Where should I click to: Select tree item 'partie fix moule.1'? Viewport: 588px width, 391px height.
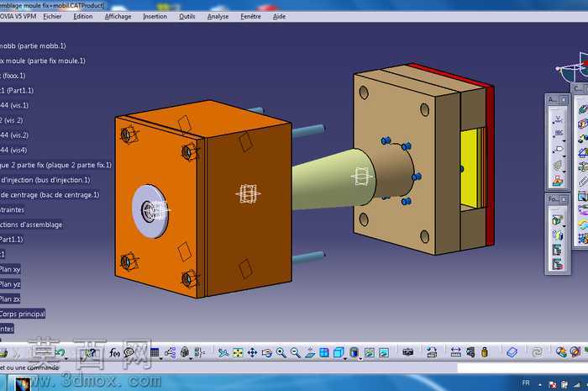42,61
